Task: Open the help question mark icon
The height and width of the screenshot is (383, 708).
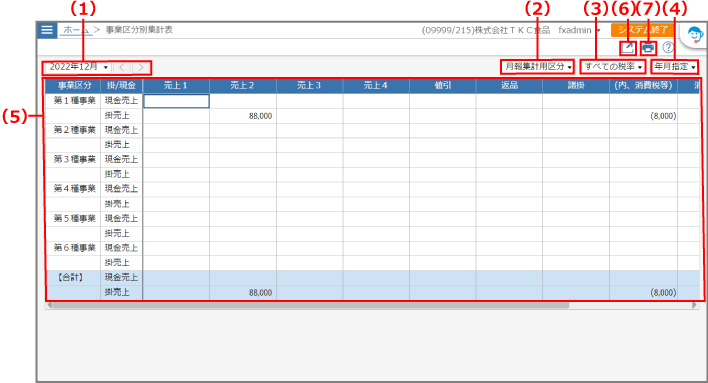Action: [x=668, y=47]
